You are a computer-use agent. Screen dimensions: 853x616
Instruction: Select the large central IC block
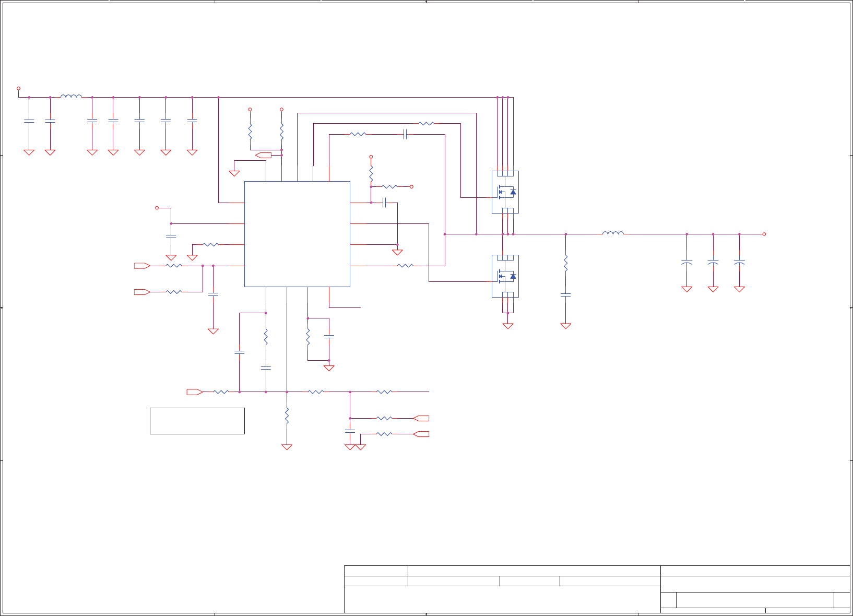point(297,234)
